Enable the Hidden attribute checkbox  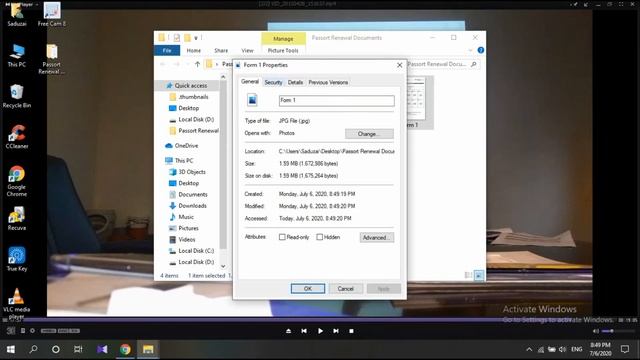tap(320, 237)
